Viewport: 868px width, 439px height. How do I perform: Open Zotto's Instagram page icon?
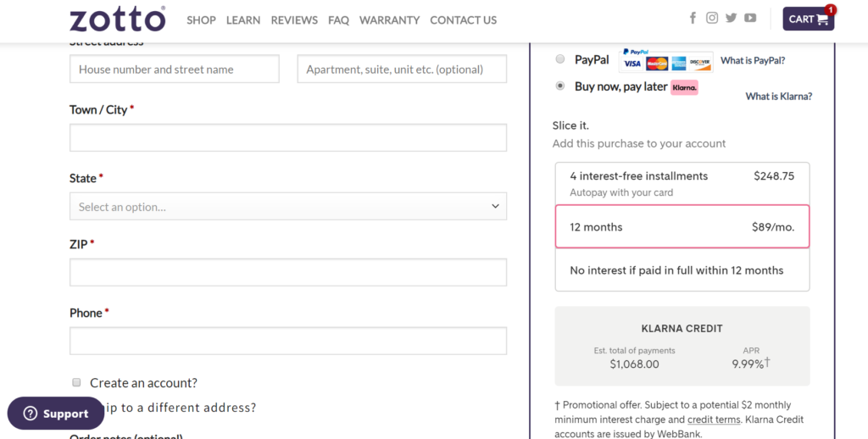[712, 18]
